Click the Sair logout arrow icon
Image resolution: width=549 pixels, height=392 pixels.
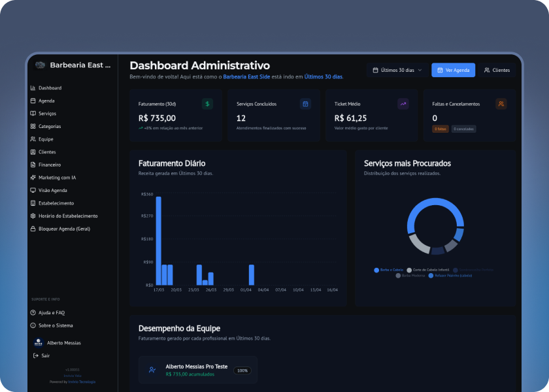[36, 355]
